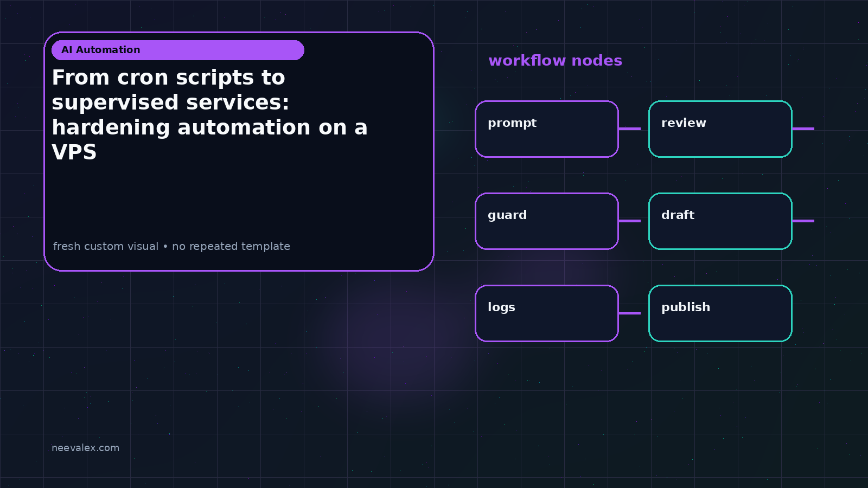The width and height of the screenshot is (868, 488).
Task: Select the guard workflow node
Action: click(547, 221)
